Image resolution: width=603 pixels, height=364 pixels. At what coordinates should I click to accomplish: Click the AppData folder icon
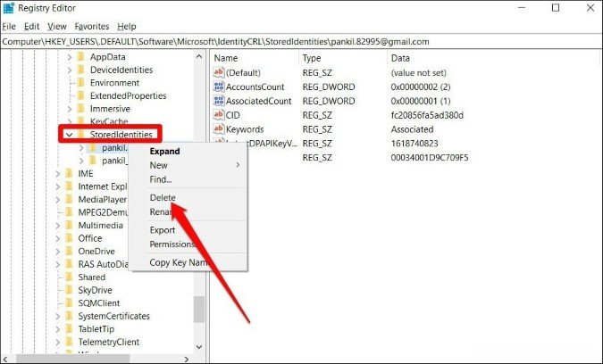(80, 57)
